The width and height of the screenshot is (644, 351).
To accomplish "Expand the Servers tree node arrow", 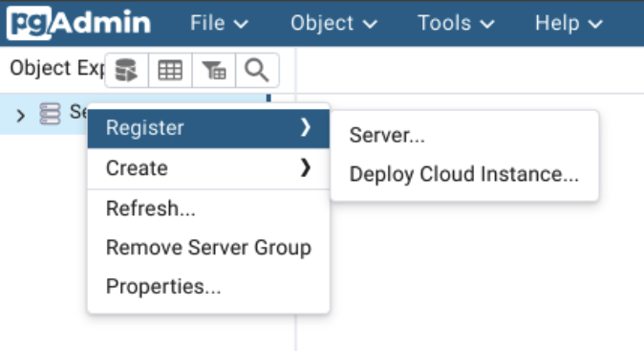I will pos(20,116).
